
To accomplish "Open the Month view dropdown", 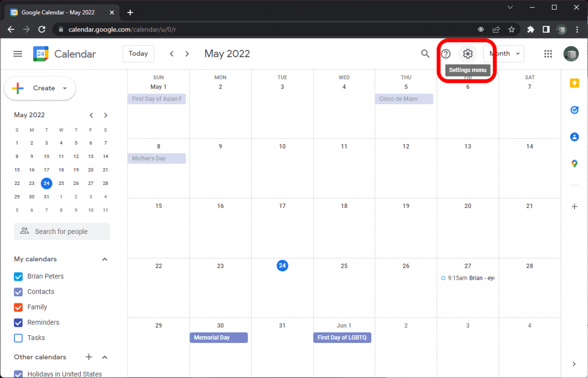I will coord(504,54).
